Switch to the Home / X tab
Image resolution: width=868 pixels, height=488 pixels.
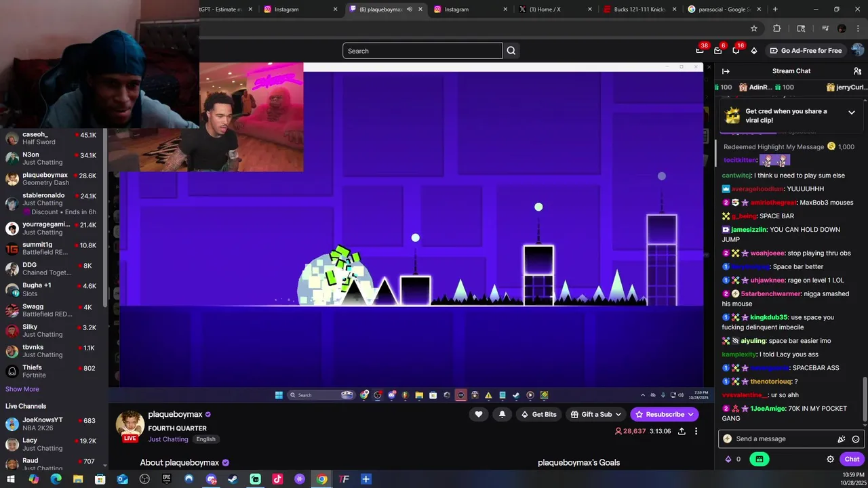pyautogui.click(x=555, y=9)
